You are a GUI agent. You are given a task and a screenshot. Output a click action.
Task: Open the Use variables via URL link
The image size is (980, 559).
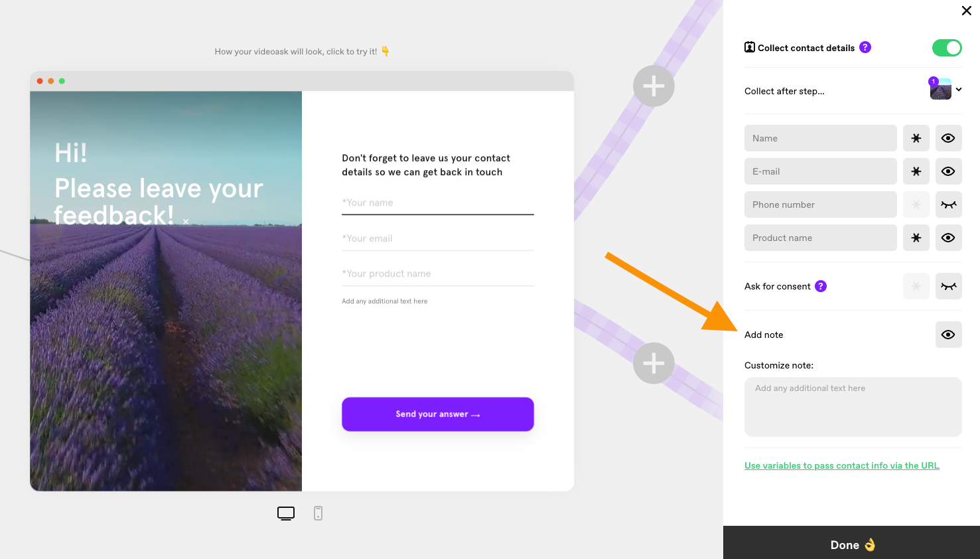pyautogui.click(x=842, y=465)
